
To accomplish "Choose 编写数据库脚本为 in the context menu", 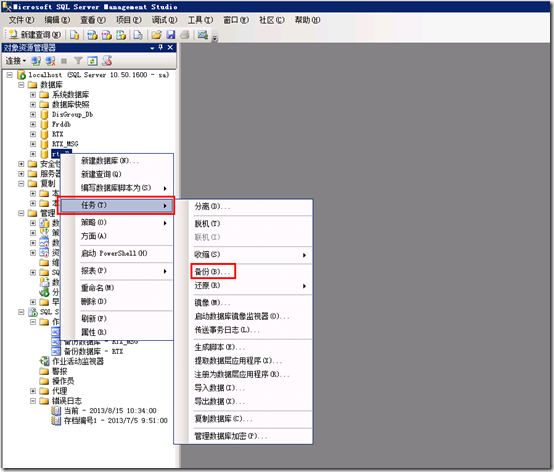I will coord(117,188).
